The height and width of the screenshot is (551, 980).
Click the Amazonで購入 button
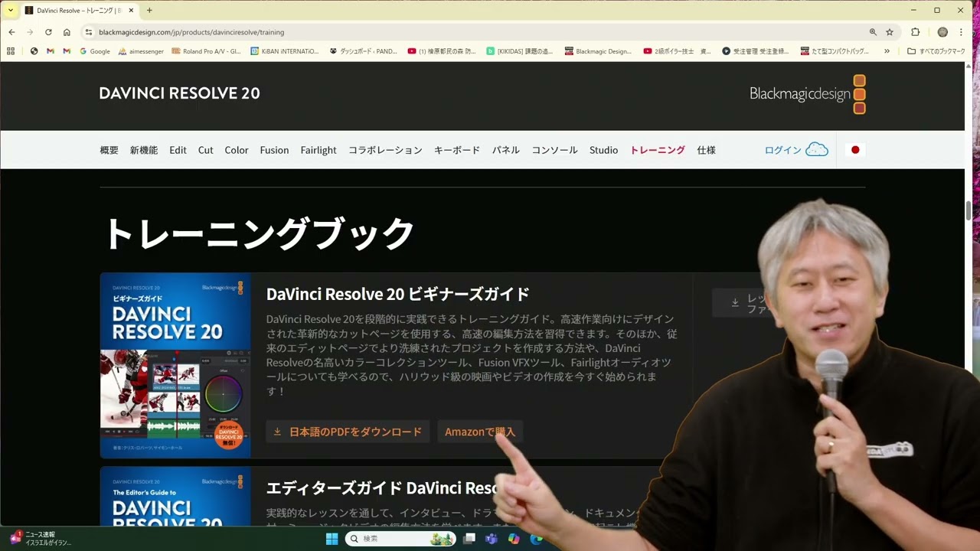(x=480, y=431)
